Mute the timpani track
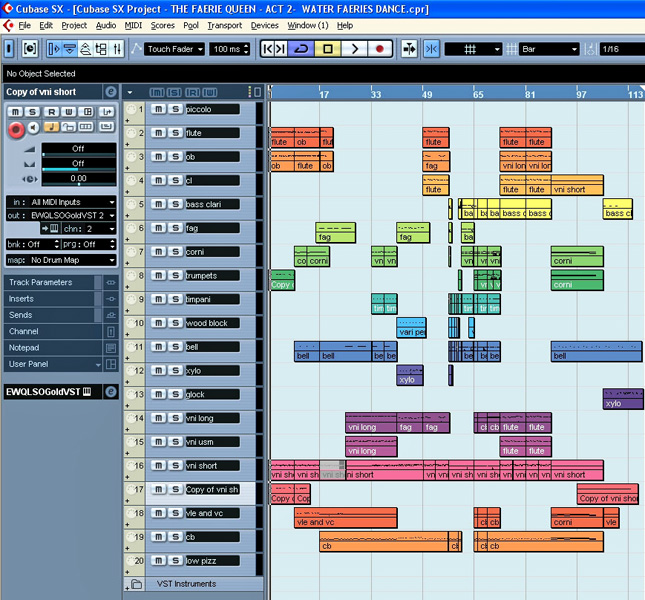The height and width of the screenshot is (600, 645). coord(158,299)
